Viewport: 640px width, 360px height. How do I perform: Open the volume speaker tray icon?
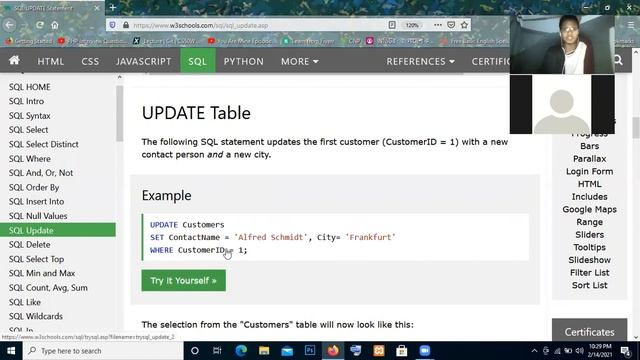(579, 351)
